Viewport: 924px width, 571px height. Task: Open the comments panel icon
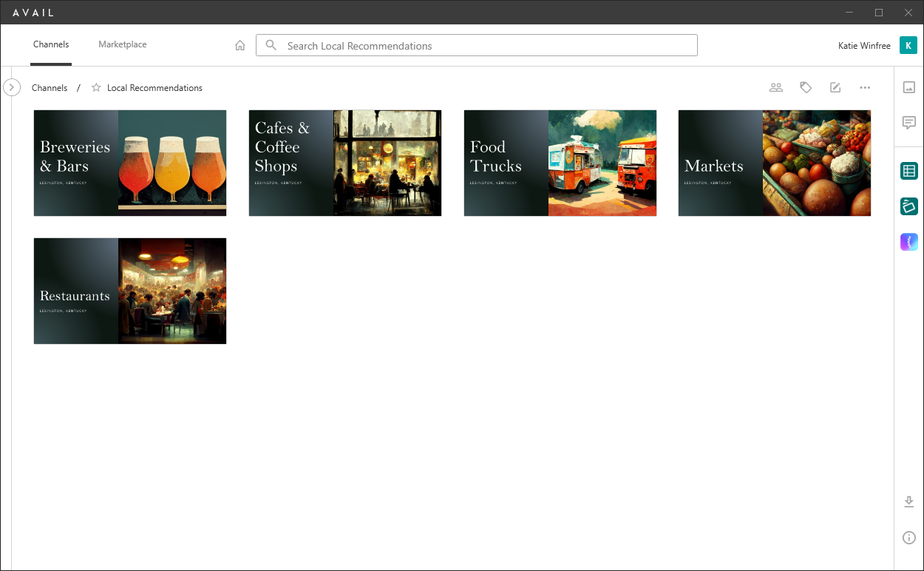tap(909, 123)
